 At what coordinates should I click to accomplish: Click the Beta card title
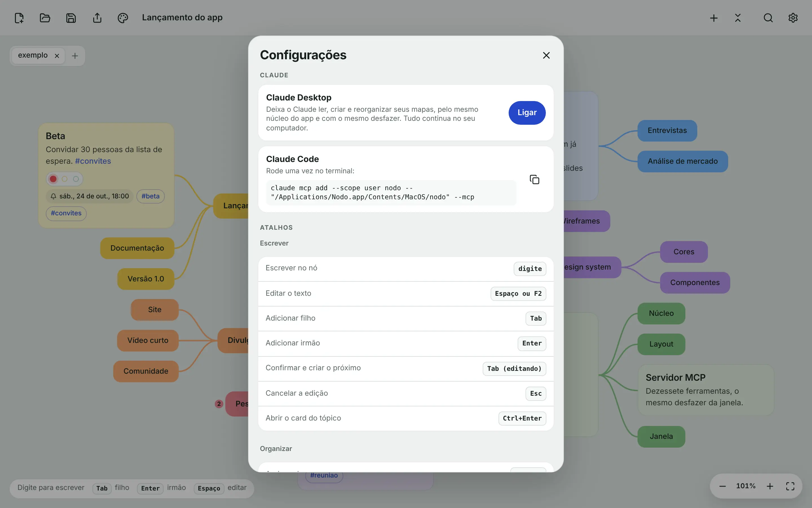(x=55, y=136)
